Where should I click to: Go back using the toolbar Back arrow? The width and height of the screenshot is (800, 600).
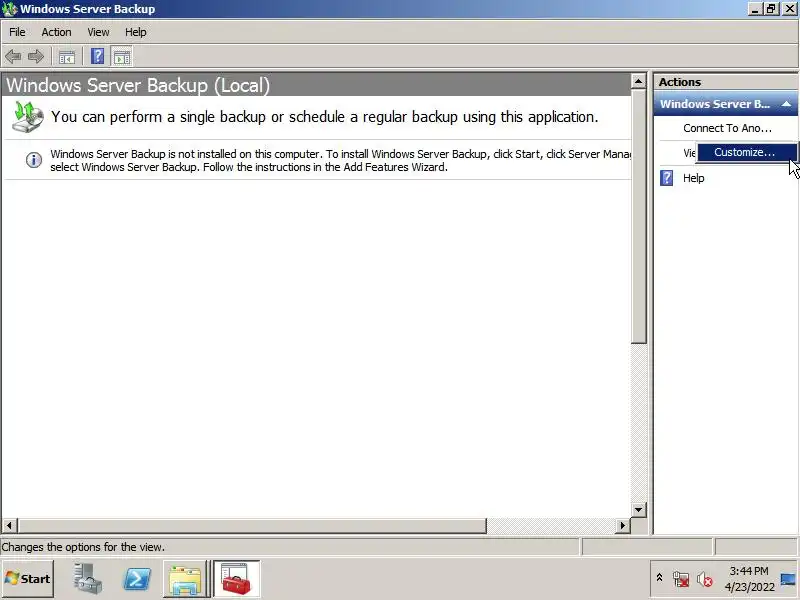tap(13, 56)
